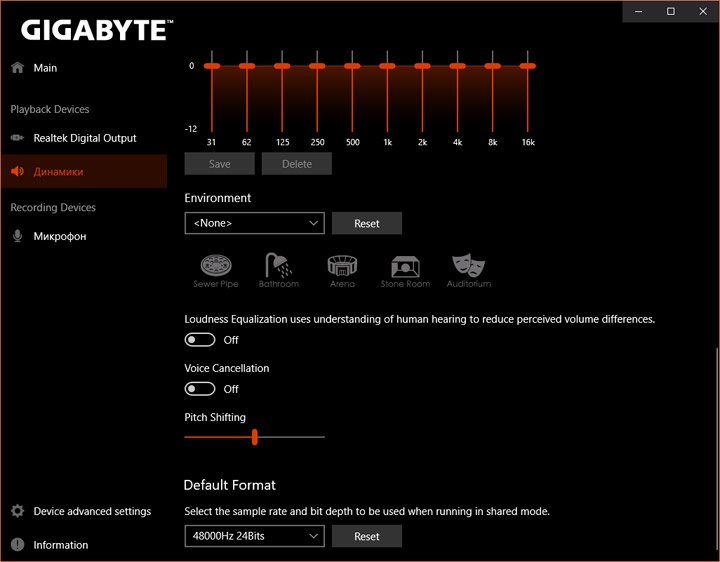Open Device advanced settings label
Viewport: 720px width, 562px height.
(92, 511)
